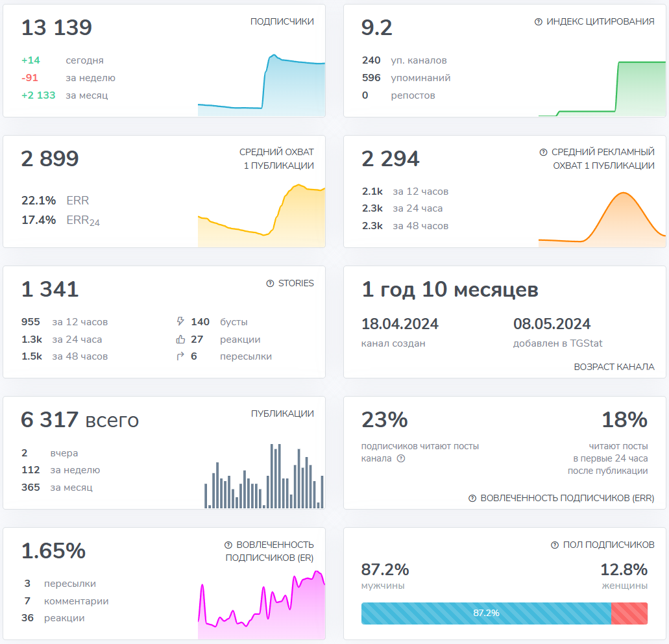Image resolution: width=669 pixels, height=644 pixels.
Task: Click help icon beside СРЕДНИЙ РЕКЛАМНЫЙ ОХВАТ
Action: (x=544, y=153)
